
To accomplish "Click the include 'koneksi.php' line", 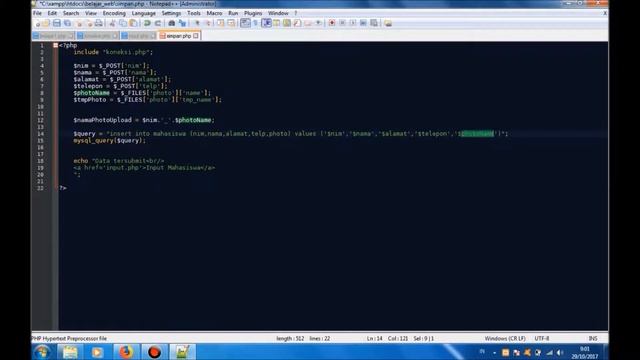I will pyautogui.click(x=113, y=52).
